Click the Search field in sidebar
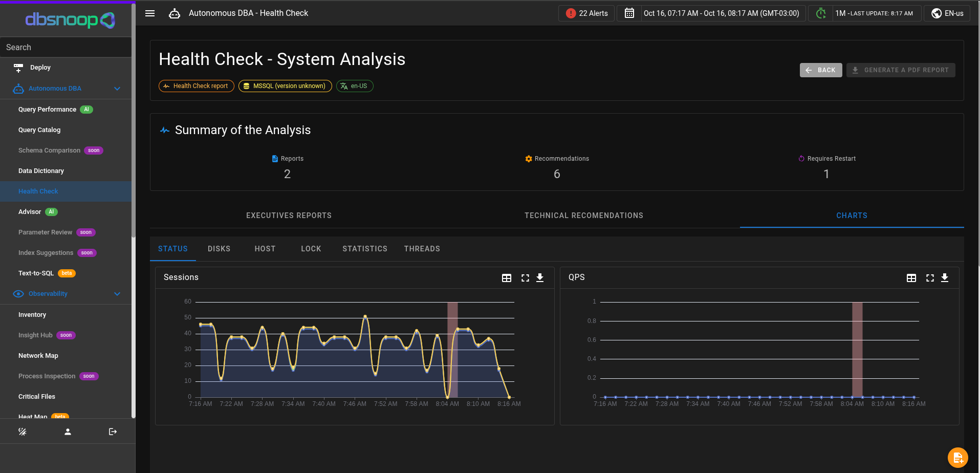This screenshot has width=980, height=473. (x=66, y=47)
